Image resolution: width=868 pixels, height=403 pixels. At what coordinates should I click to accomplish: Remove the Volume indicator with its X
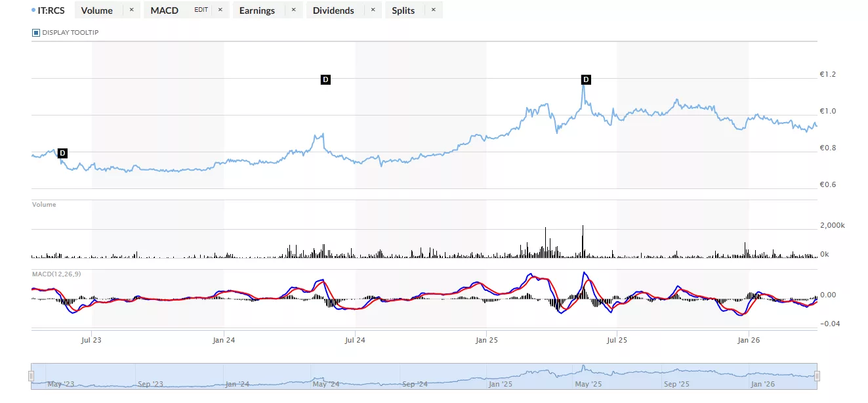click(131, 10)
